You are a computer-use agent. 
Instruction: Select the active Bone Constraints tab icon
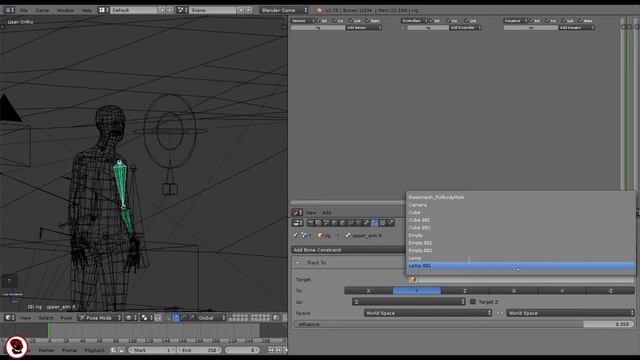(x=374, y=222)
